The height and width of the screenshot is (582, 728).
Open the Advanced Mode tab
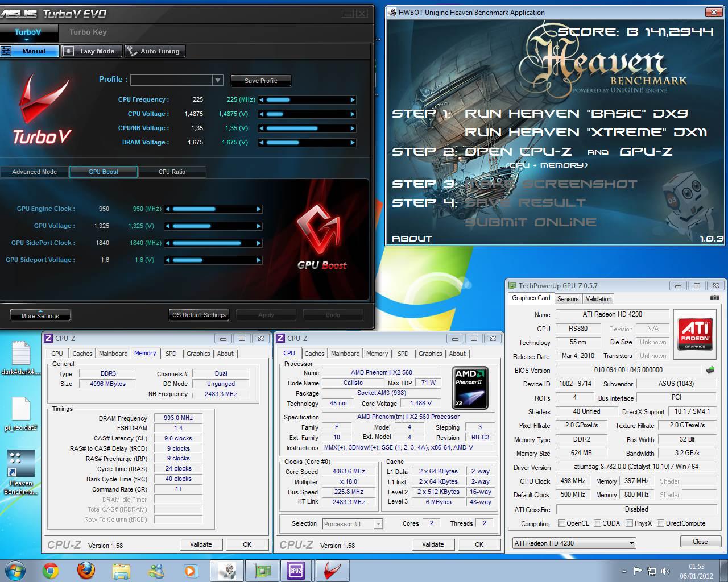tap(34, 172)
